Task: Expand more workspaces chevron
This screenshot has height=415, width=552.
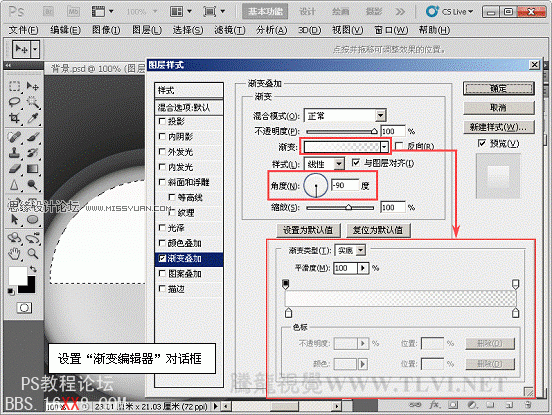Action: coord(400,12)
